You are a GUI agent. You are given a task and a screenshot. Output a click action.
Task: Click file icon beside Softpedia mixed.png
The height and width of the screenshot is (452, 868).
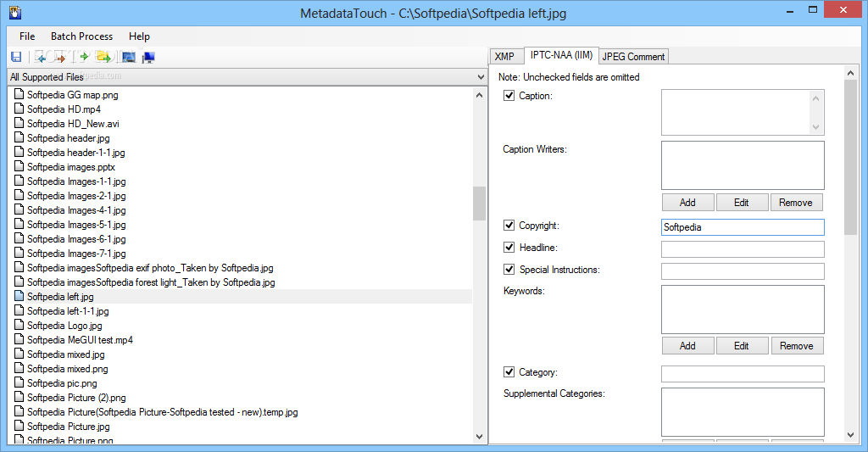(19, 368)
